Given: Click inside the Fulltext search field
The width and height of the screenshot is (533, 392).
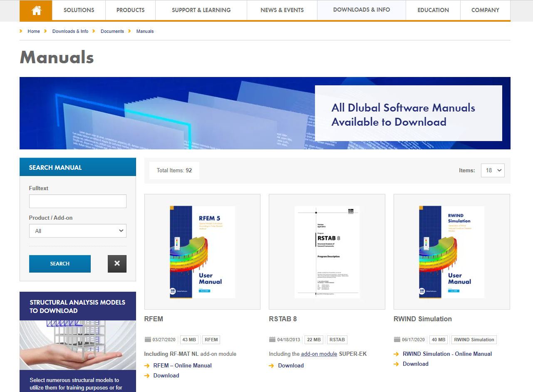Looking at the screenshot, I should pyautogui.click(x=77, y=201).
